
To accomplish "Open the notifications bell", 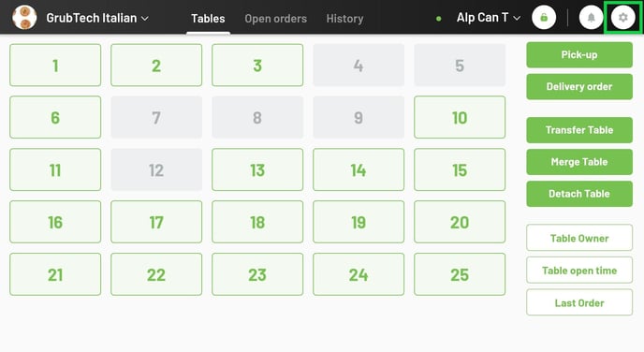I will tap(591, 18).
